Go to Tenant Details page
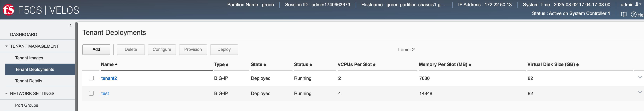Screen dimensions: 644x111 tap(29, 81)
